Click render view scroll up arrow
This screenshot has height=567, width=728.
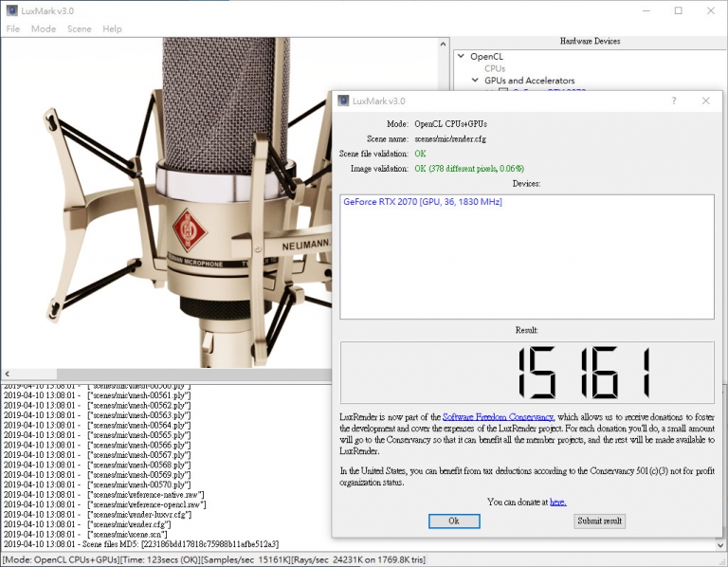(x=443, y=45)
